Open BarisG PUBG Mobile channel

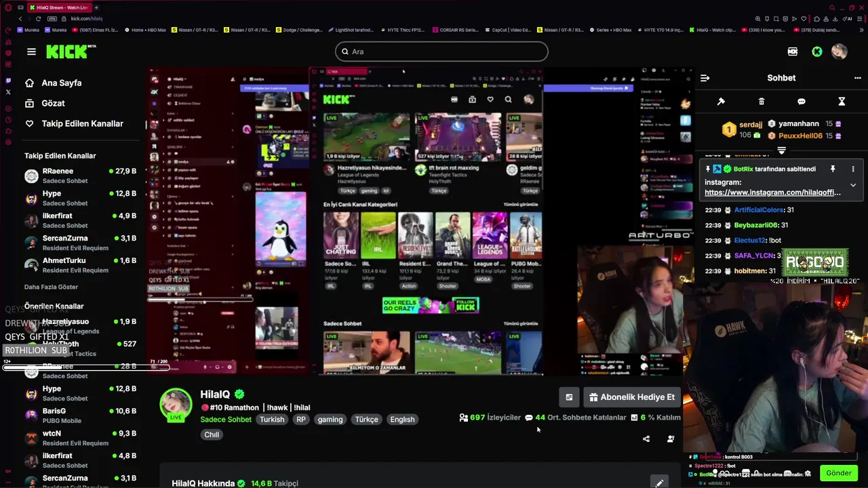pyautogui.click(x=80, y=415)
